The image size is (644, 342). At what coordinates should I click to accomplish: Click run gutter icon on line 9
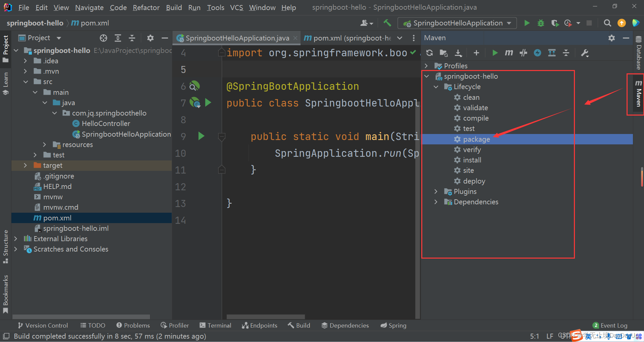(x=201, y=136)
